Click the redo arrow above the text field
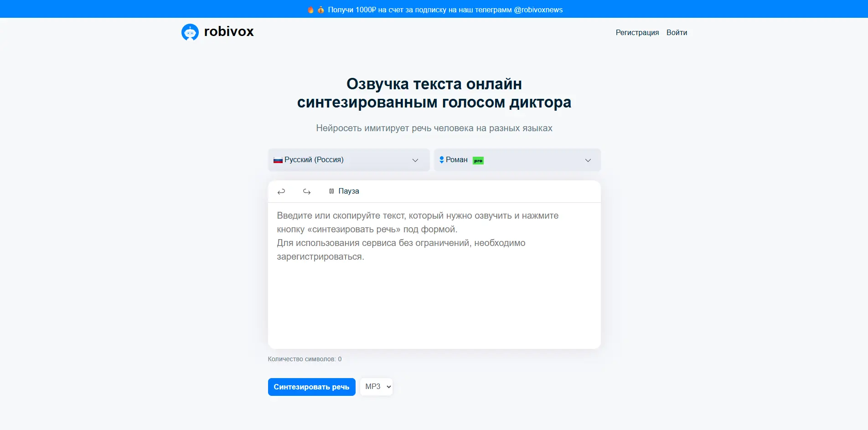This screenshot has height=430, width=868. point(306,191)
